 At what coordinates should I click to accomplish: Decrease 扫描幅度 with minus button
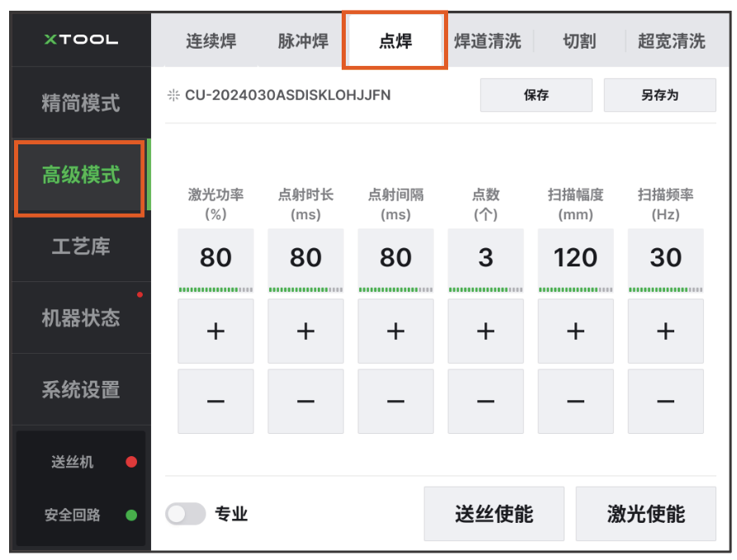575,401
